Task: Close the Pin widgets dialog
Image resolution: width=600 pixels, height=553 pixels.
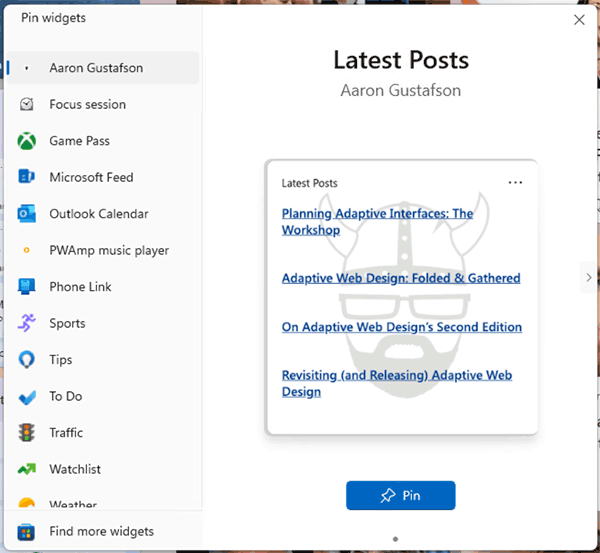Action: pos(579,19)
